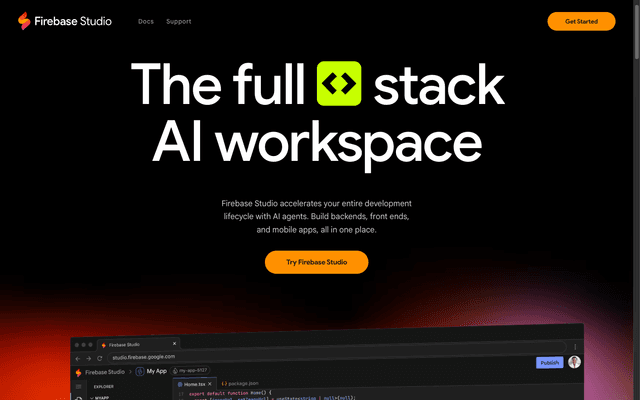
Task: Click the Get Started button
Action: 581,21
